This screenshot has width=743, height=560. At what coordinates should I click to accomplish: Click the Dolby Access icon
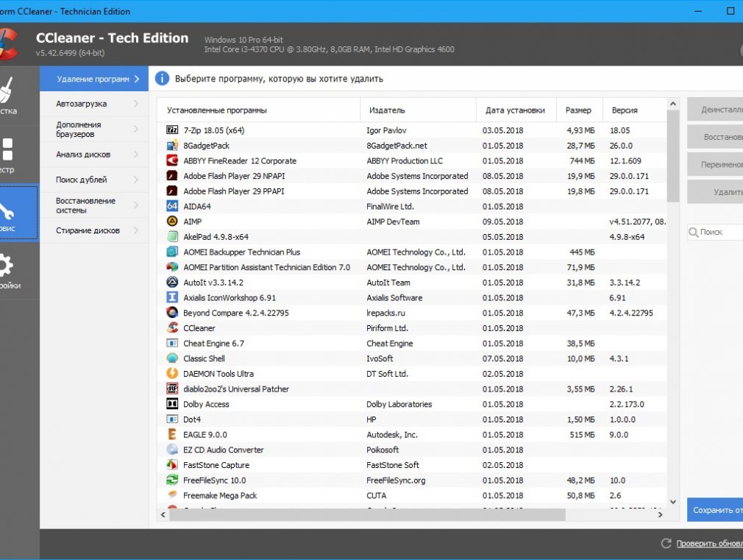click(172, 403)
